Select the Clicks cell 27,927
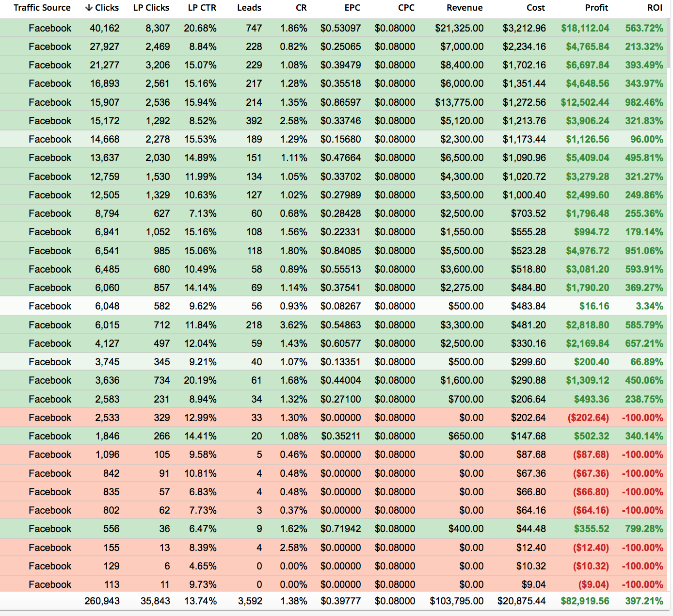This screenshot has width=673, height=616. tap(105, 47)
